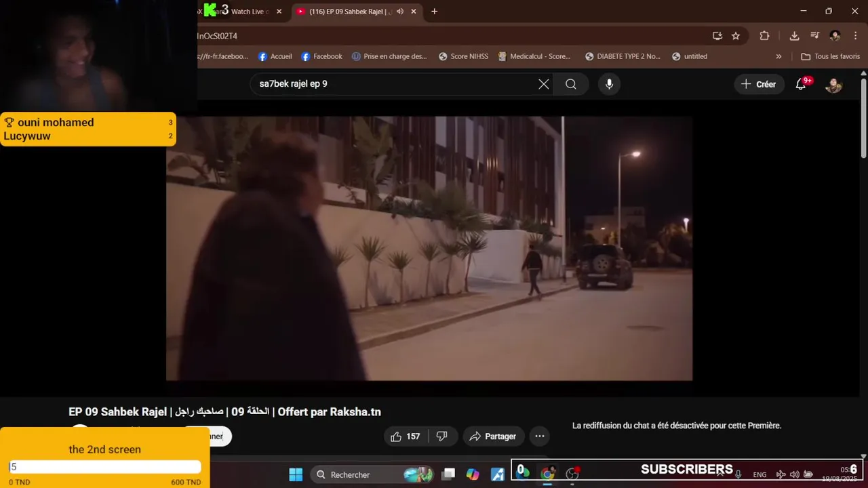Image resolution: width=868 pixels, height=488 pixels.
Task: Open the Chrome profile avatar
Action: (835, 36)
